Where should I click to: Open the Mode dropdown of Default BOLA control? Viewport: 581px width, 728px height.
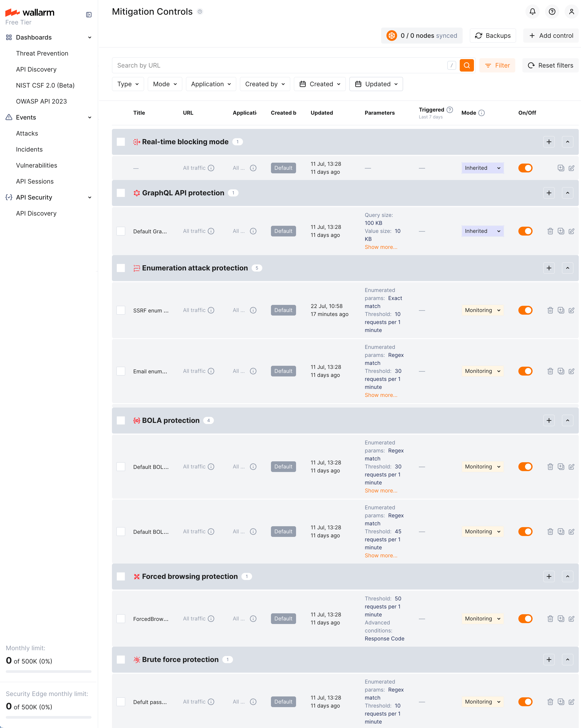click(x=482, y=466)
